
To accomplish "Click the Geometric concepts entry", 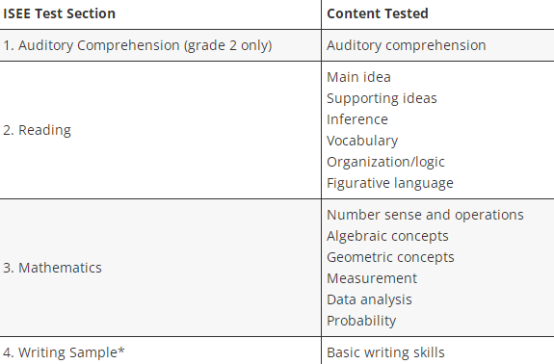I will 390,258.
